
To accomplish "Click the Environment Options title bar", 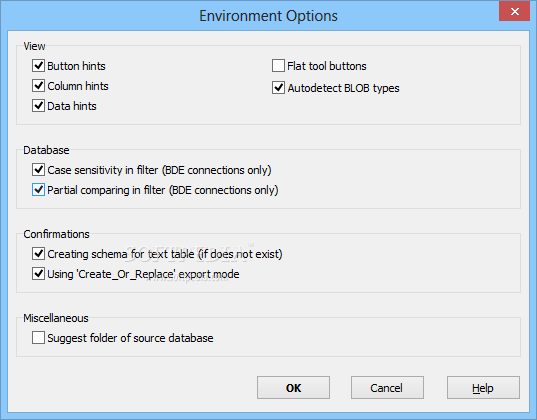I will (268, 16).
